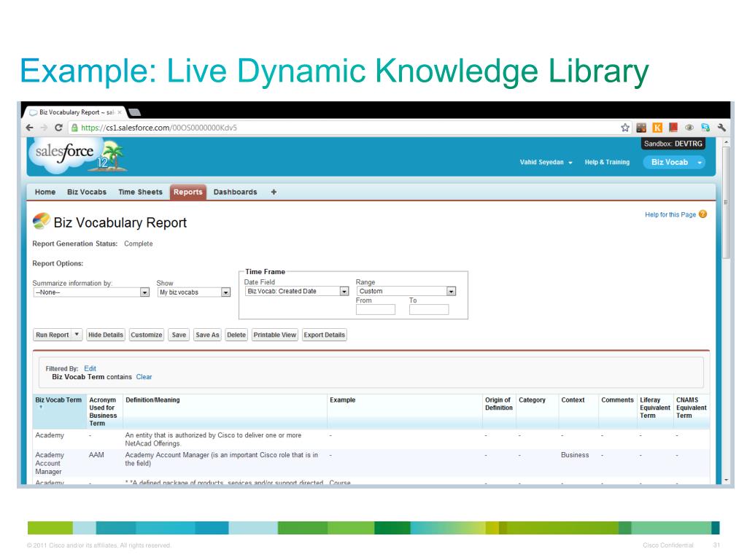Click the browser forward arrow
Image resolution: width=747 pixels, height=560 pixels.
44,128
